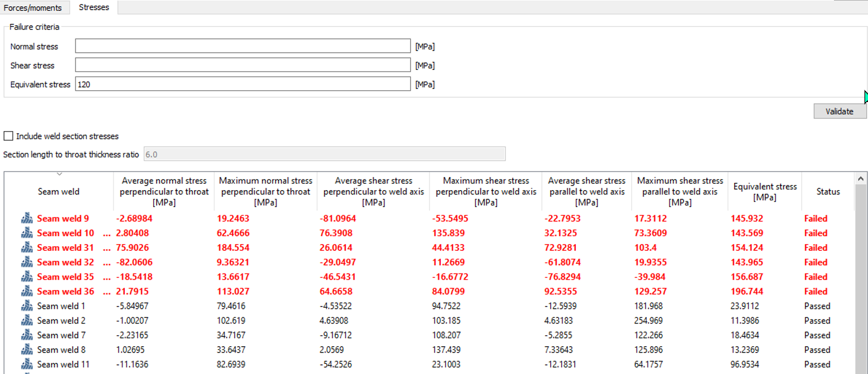Select the Seam weld 11 icon
The image size is (868, 374).
click(x=27, y=364)
